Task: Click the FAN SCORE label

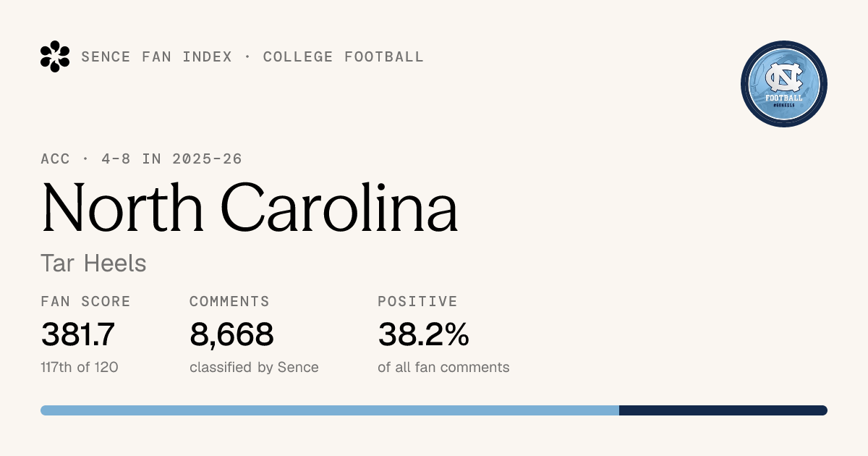Action: pyautogui.click(x=86, y=301)
